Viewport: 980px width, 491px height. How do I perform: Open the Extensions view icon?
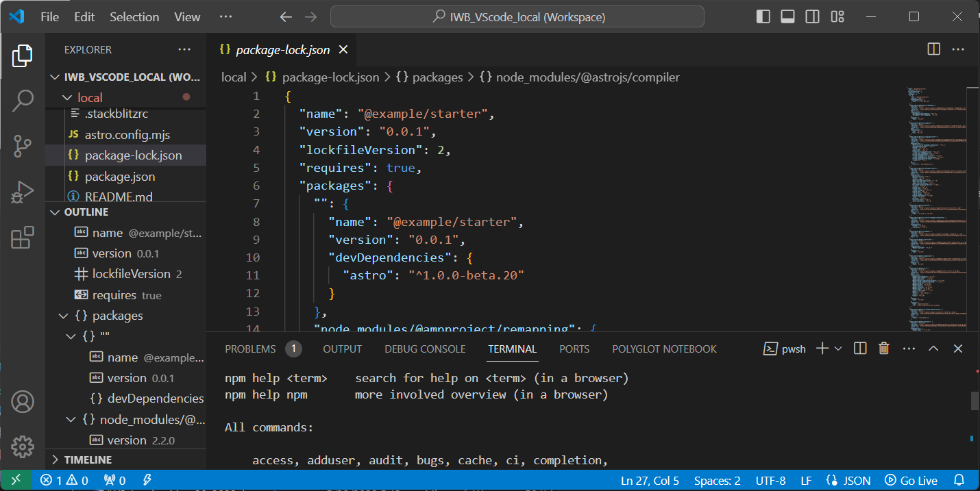[x=23, y=237]
